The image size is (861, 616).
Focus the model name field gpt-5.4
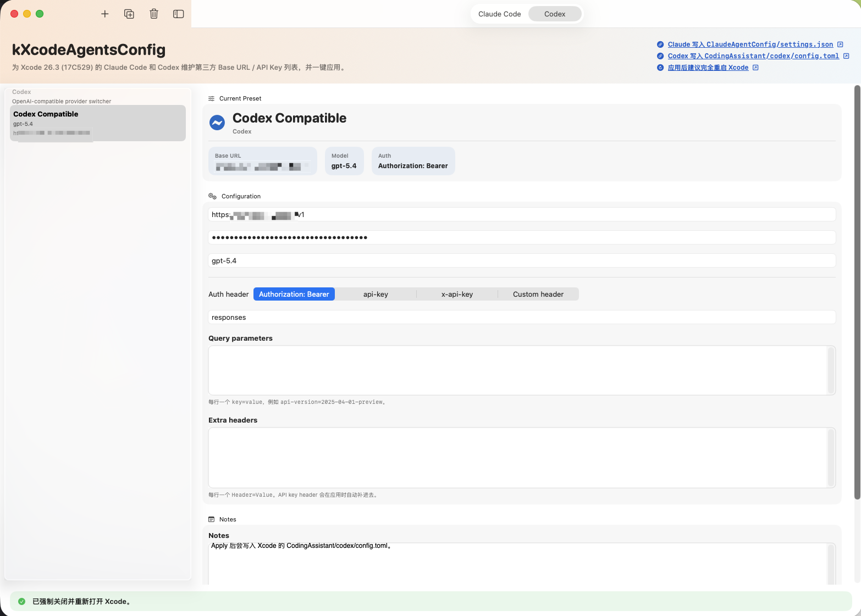click(522, 260)
